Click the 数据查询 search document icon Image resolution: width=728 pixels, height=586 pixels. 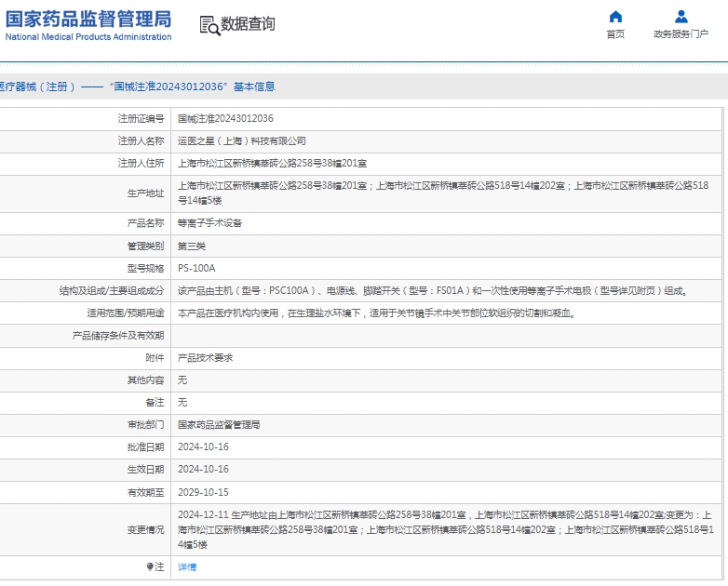tap(209, 25)
